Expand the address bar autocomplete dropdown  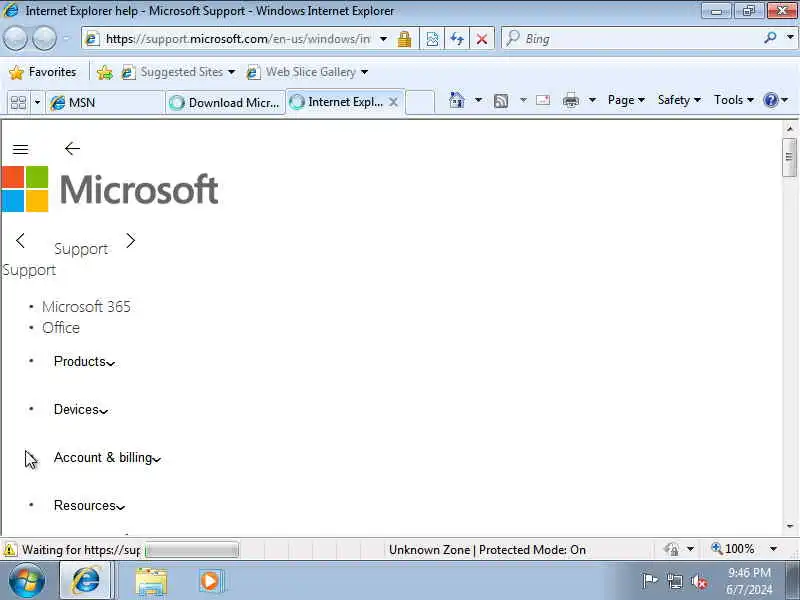384,39
